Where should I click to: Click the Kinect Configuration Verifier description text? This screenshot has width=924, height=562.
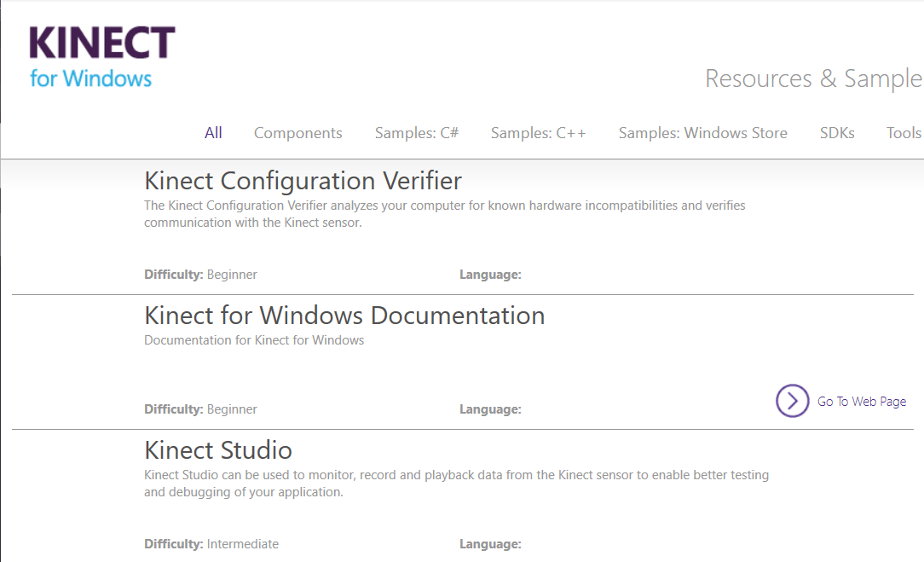(x=443, y=214)
